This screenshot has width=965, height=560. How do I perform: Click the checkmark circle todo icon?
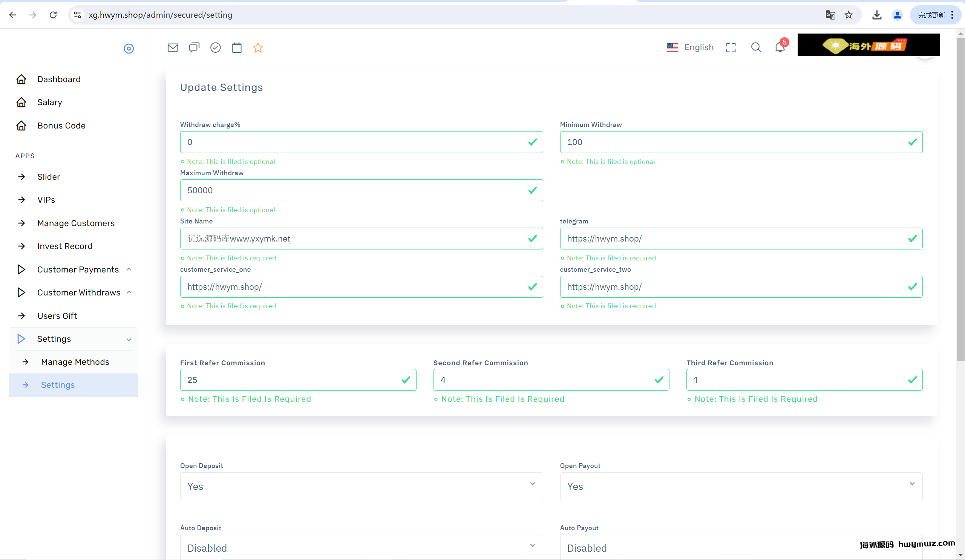pyautogui.click(x=215, y=47)
